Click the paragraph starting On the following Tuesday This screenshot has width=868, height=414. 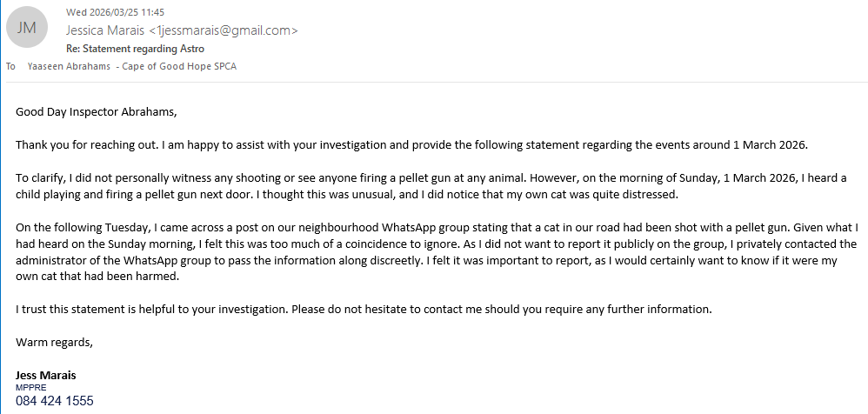[437, 252]
